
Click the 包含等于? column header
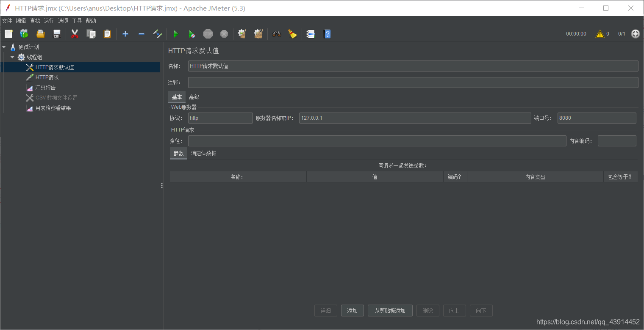620,177
